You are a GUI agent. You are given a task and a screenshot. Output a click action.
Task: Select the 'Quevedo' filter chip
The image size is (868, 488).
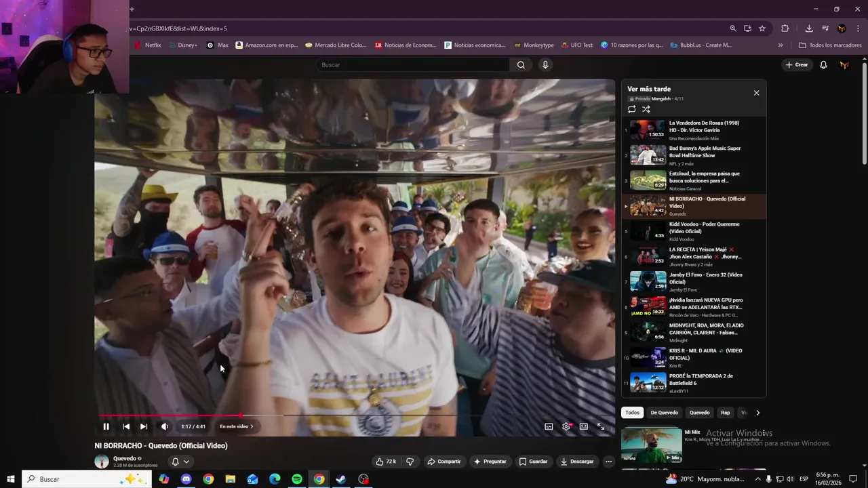point(699,413)
